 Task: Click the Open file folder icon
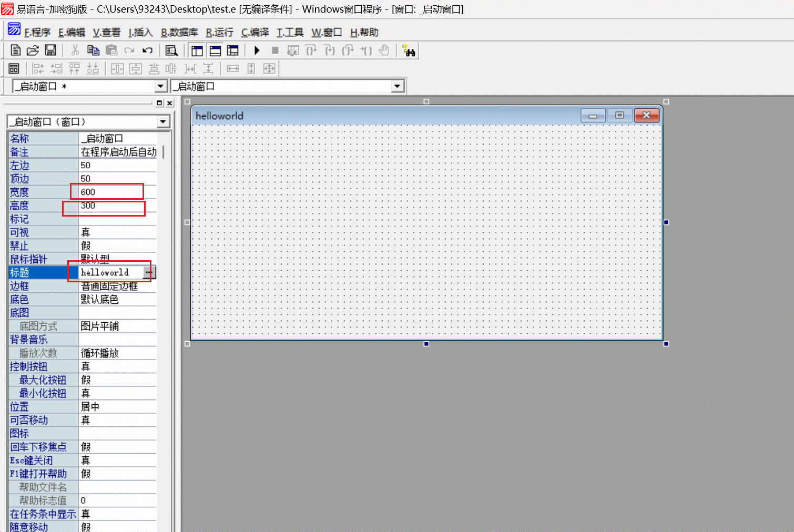[33, 50]
